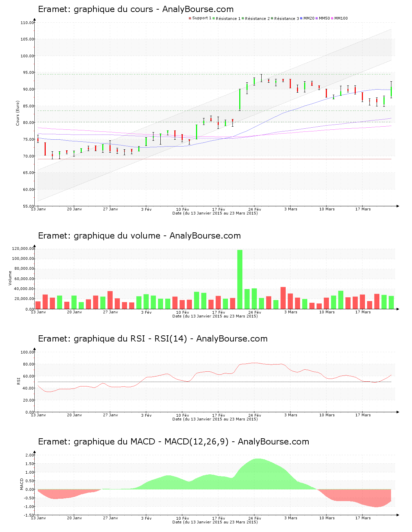Click the purple MM50 legend swatch

tap(317, 18)
